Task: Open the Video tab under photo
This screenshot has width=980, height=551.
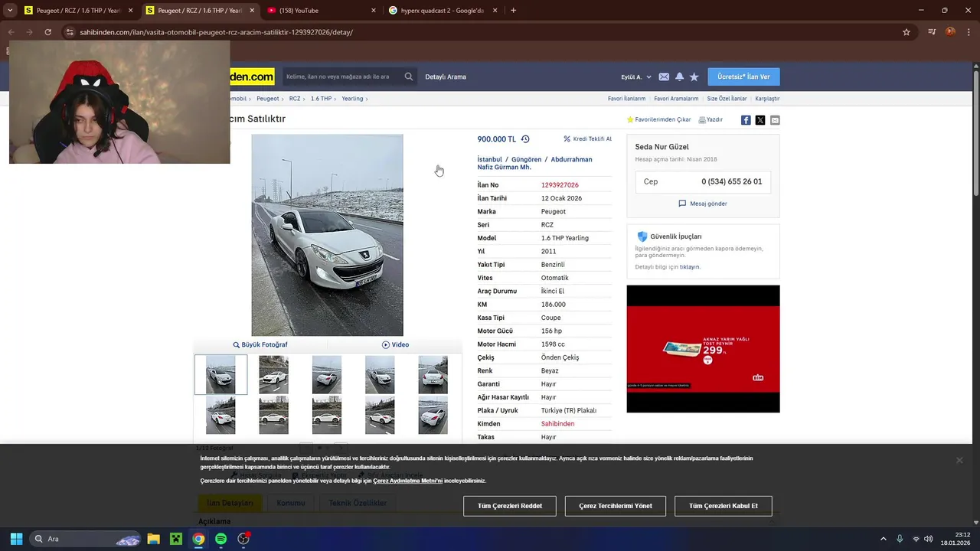Action: point(395,344)
